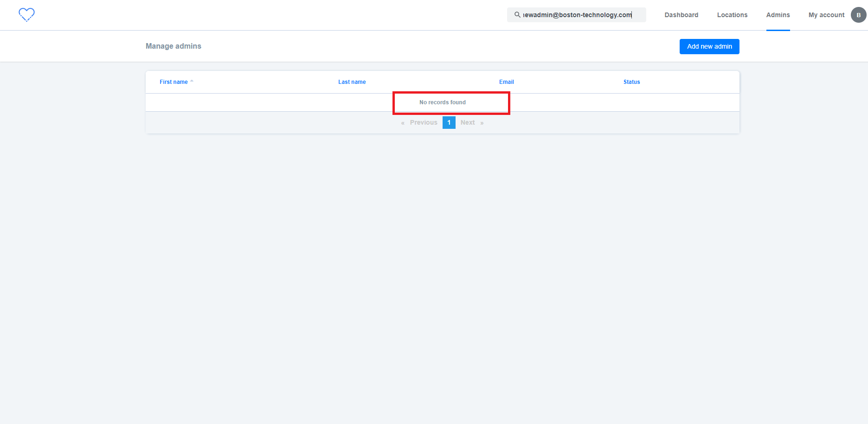Open the Dashboard menu item
The image size is (868, 424).
pos(681,15)
